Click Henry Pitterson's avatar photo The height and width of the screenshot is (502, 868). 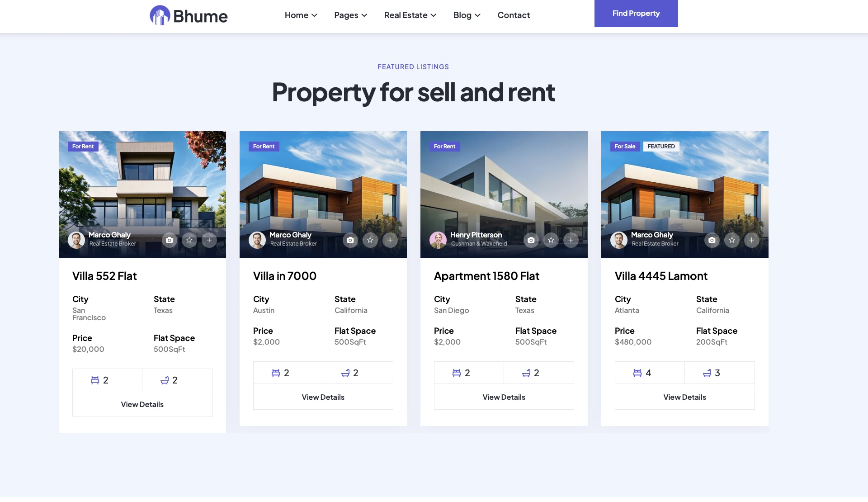click(x=438, y=240)
